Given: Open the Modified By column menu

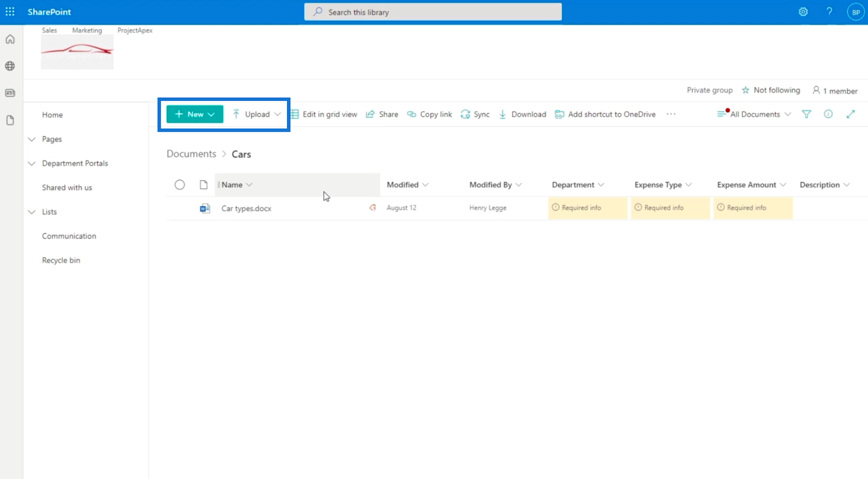Looking at the screenshot, I should point(495,184).
